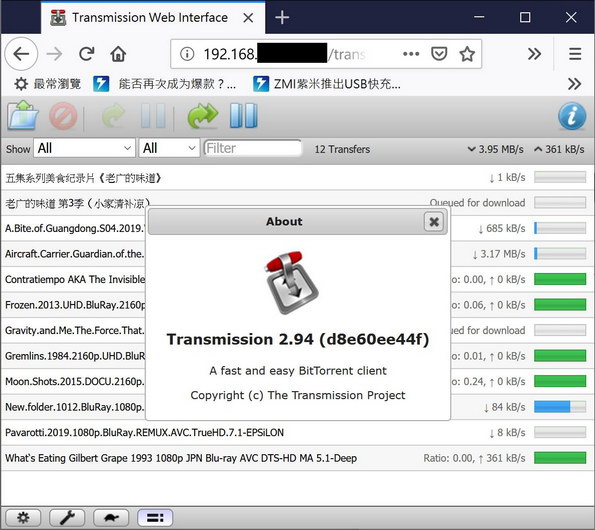The height and width of the screenshot is (530, 595).
Task: Toggle turtle speed-limit mode
Action: point(111,518)
